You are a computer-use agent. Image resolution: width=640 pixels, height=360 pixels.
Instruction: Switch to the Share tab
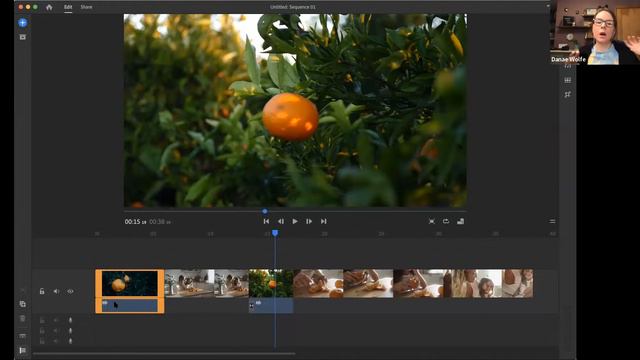coord(86,7)
